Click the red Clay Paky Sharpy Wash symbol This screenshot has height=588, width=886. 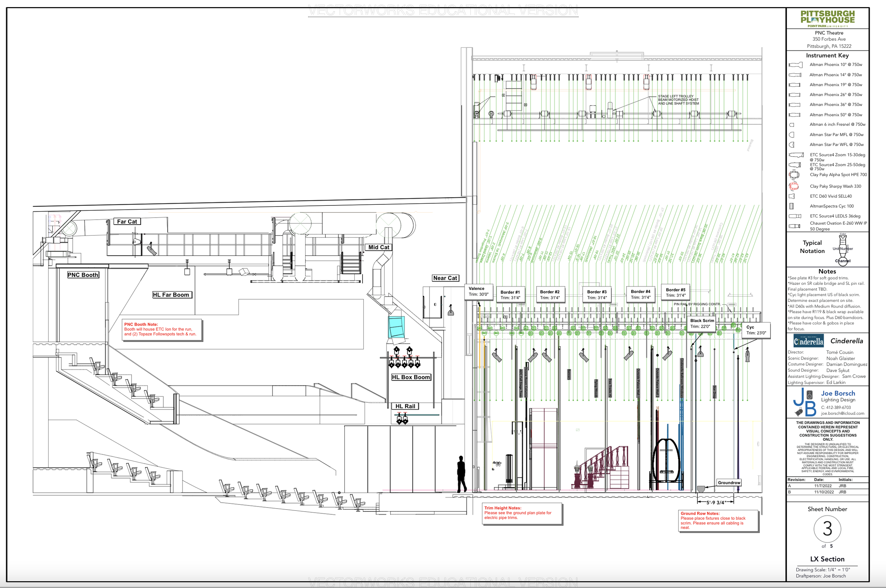click(x=794, y=186)
